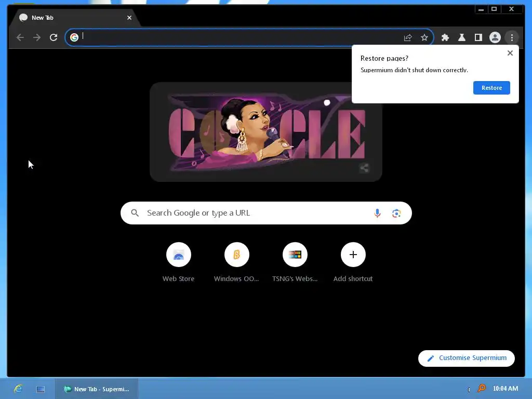
Task: Click the Search Google or type a URL box
Action: [x=266, y=213]
